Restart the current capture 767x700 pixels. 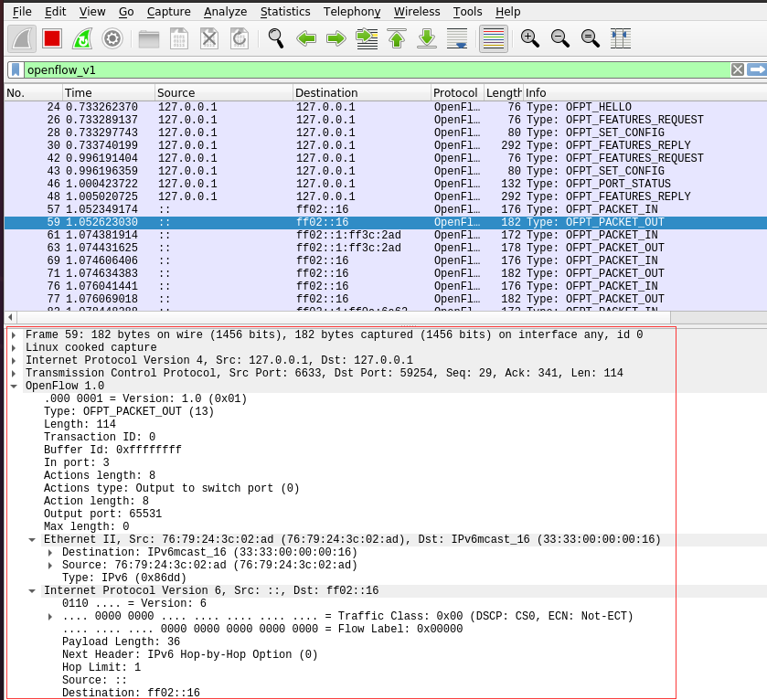click(81, 38)
